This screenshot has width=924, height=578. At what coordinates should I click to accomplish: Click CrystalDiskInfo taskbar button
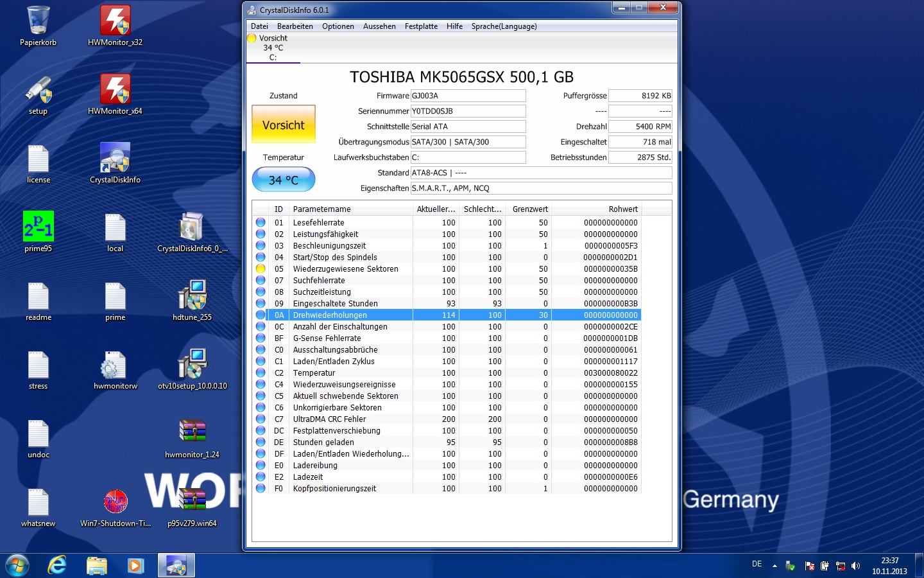176,566
